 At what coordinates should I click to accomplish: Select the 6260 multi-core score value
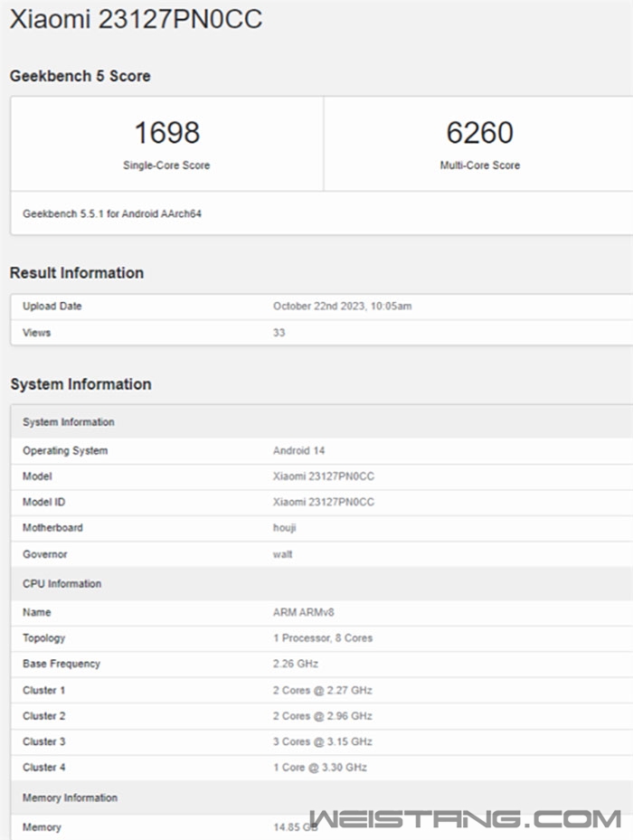coord(479,133)
